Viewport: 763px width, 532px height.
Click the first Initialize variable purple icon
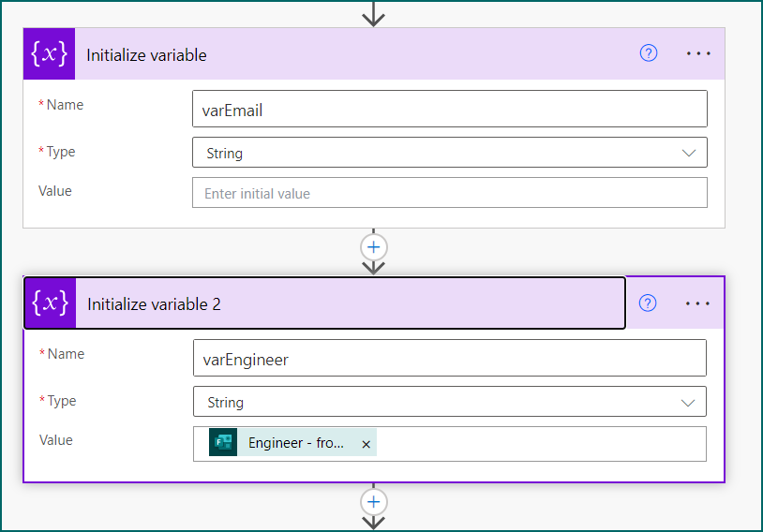[49, 54]
